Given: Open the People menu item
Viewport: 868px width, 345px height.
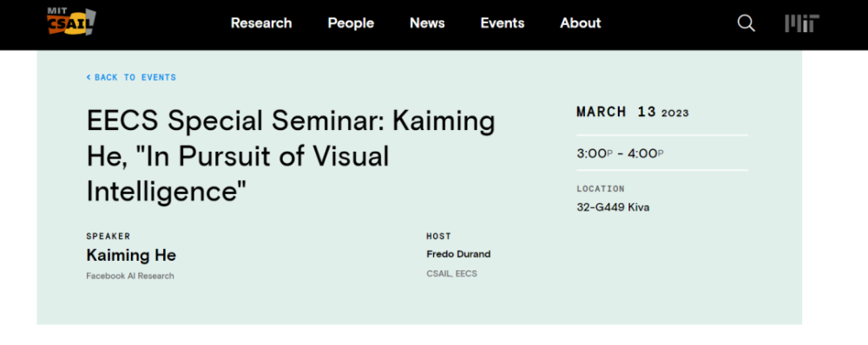Looking at the screenshot, I should [x=351, y=23].
